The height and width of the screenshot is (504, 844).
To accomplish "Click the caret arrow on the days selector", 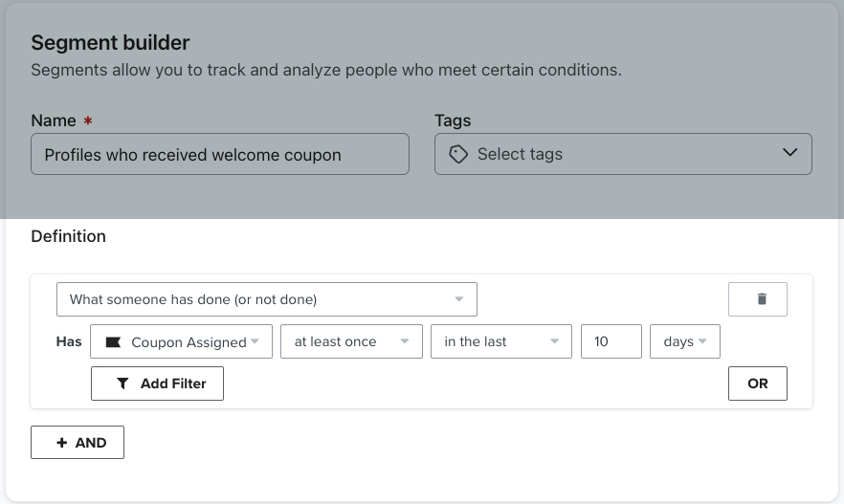I will [703, 342].
